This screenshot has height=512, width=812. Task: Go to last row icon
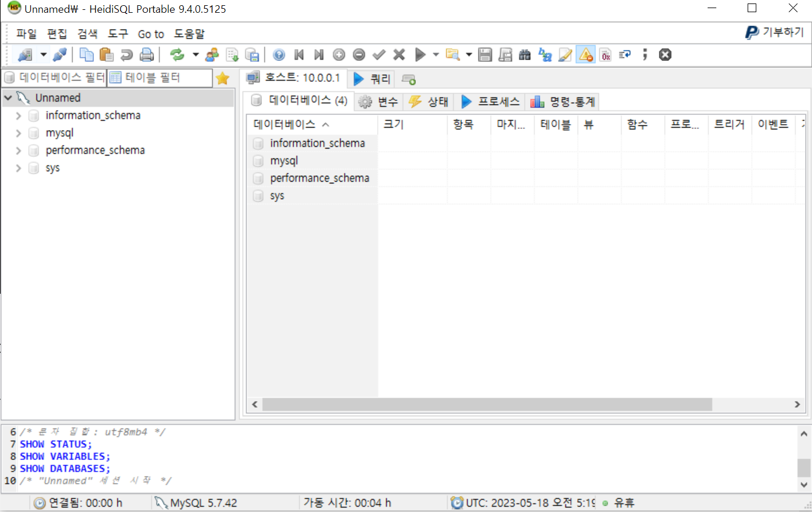(x=319, y=55)
